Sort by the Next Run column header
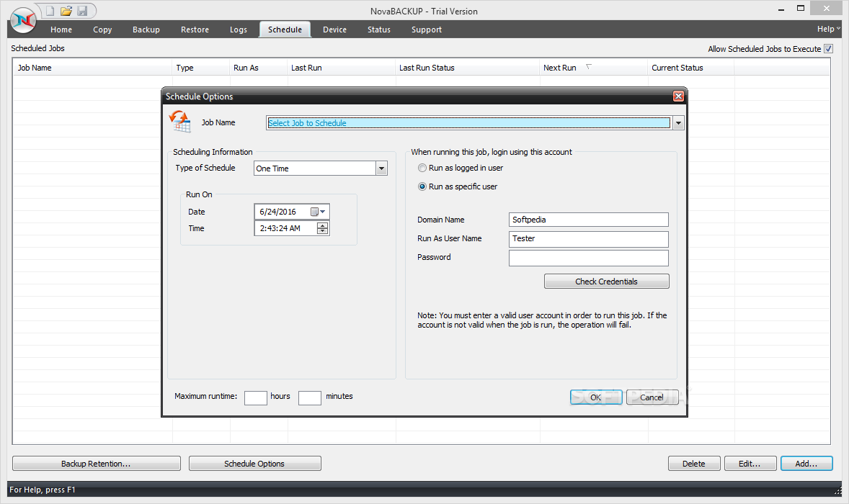 (594, 68)
